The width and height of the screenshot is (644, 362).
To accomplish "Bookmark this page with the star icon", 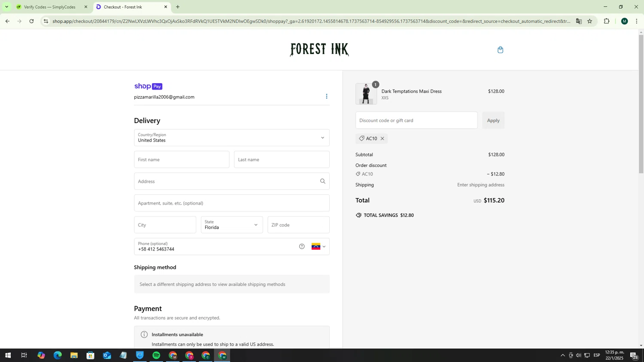I will [x=589, y=21].
